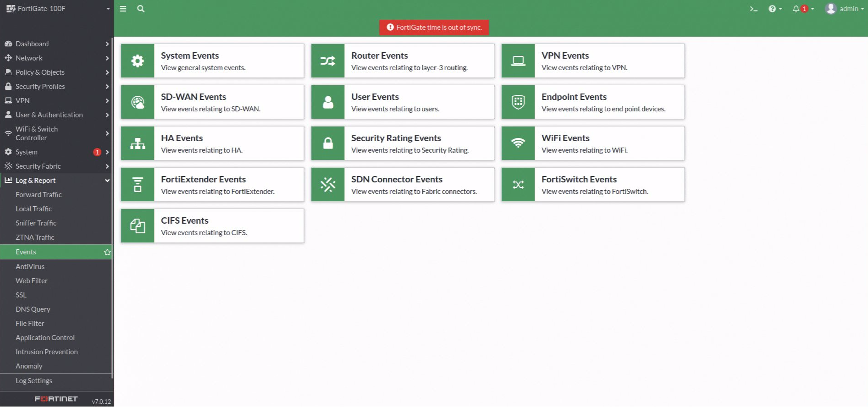868x407 pixels.
Task: Click the Security Rating Events lock icon
Action: tap(328, 143)
